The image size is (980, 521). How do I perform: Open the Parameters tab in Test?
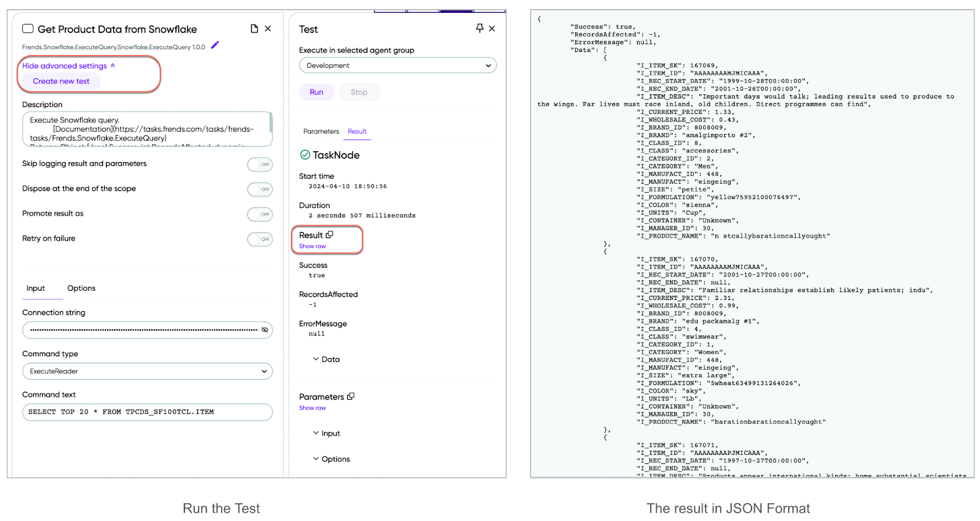click(x=321, y=132)
